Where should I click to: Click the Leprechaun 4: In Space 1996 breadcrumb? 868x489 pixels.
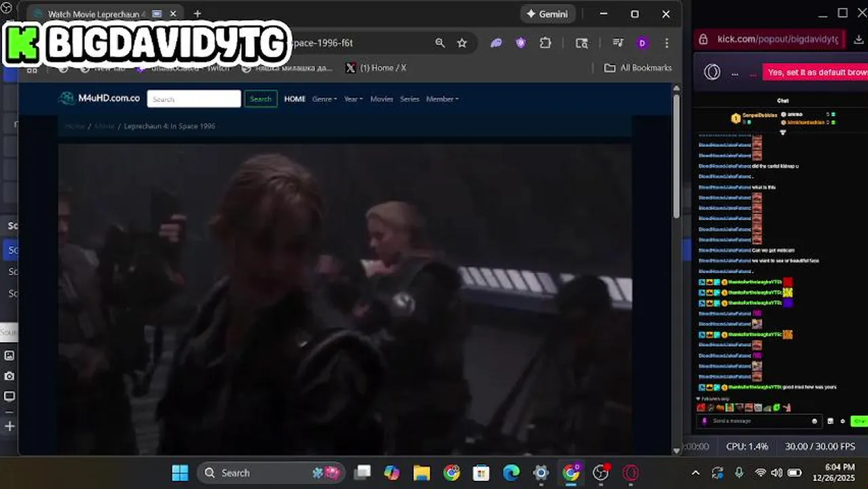(170, 126)
